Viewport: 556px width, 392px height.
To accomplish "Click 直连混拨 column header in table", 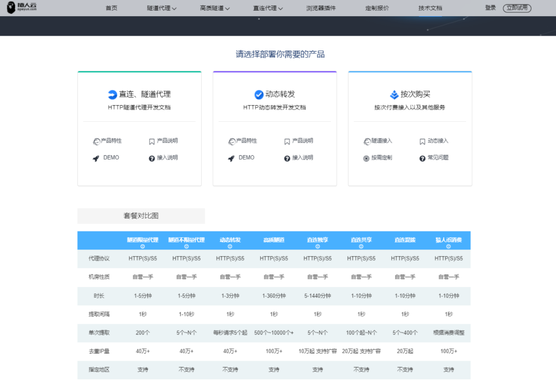I will (x=405, y=240).
